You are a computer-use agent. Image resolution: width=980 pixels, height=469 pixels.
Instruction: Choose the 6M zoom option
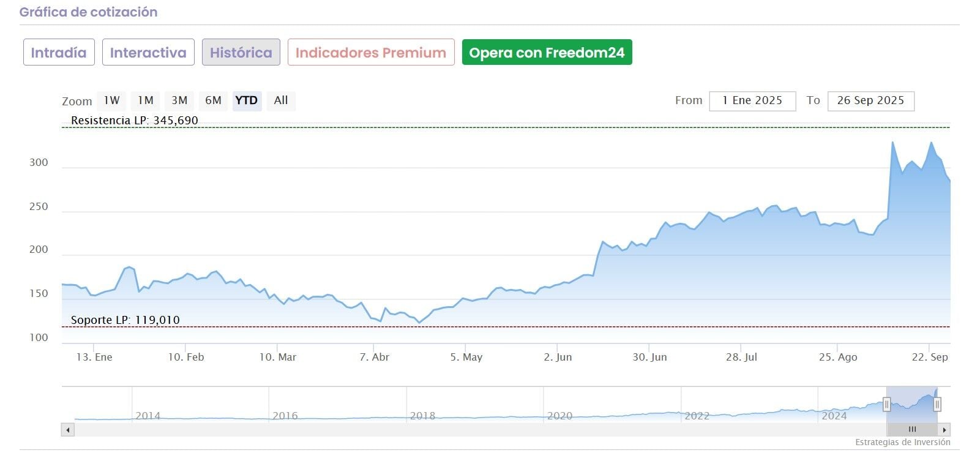(213, 100)
